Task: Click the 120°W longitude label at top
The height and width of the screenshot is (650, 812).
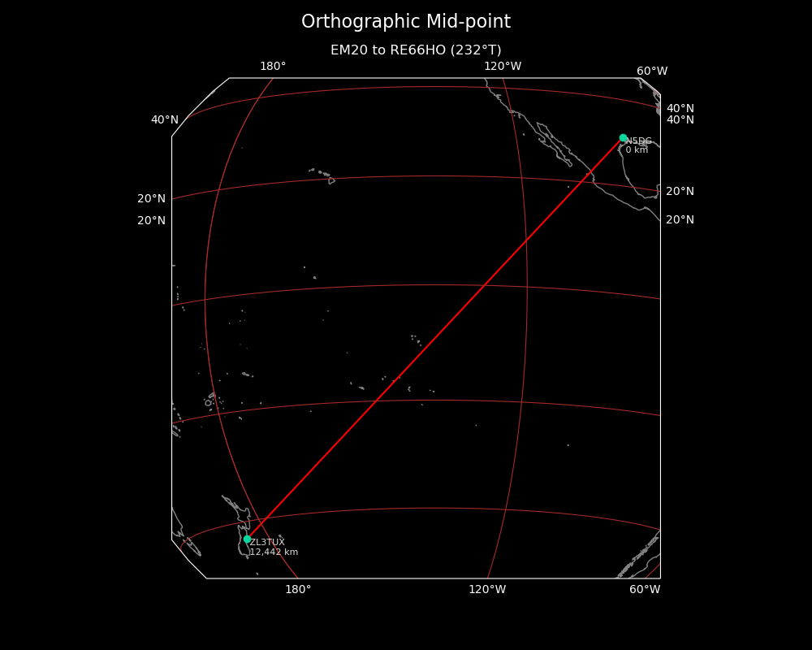Action: point(503,67)
